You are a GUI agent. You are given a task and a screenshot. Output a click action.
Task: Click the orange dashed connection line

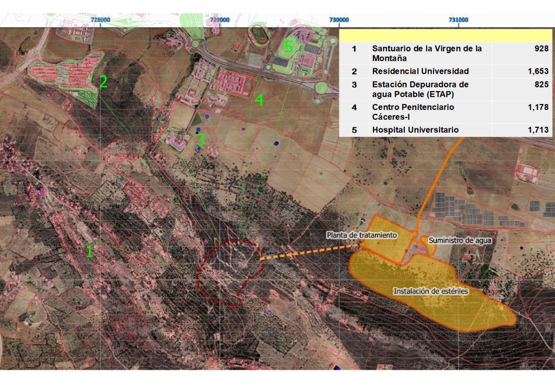click(x=309, y=252)
